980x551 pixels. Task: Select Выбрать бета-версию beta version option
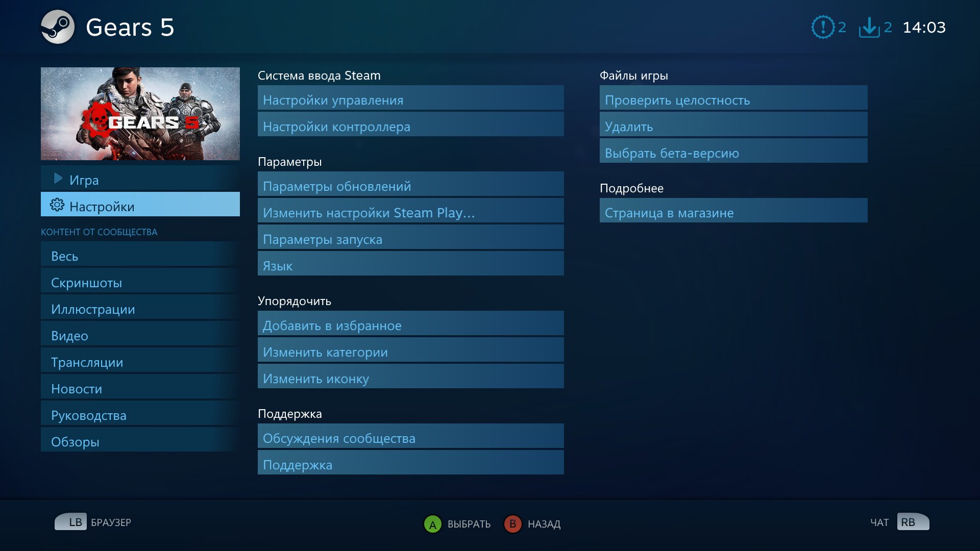coord(733,153)
